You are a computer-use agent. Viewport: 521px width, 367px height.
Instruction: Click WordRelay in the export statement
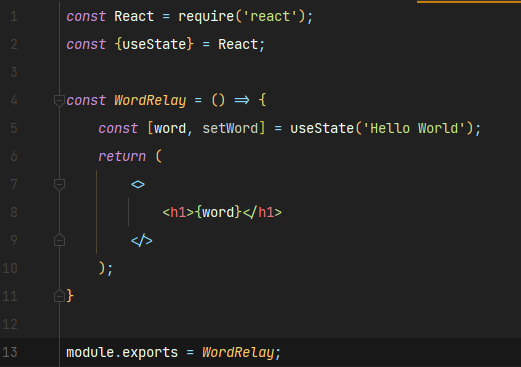pos(238,352)
